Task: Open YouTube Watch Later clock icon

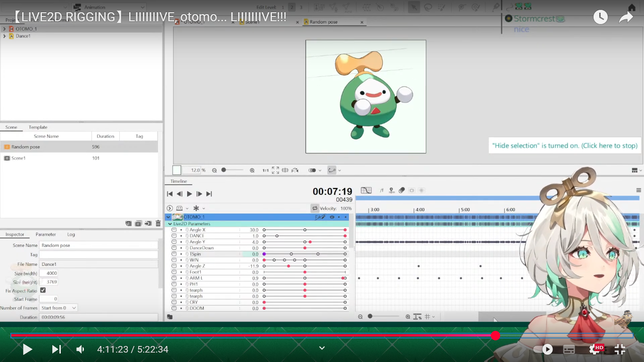Action: pos(600,17)
